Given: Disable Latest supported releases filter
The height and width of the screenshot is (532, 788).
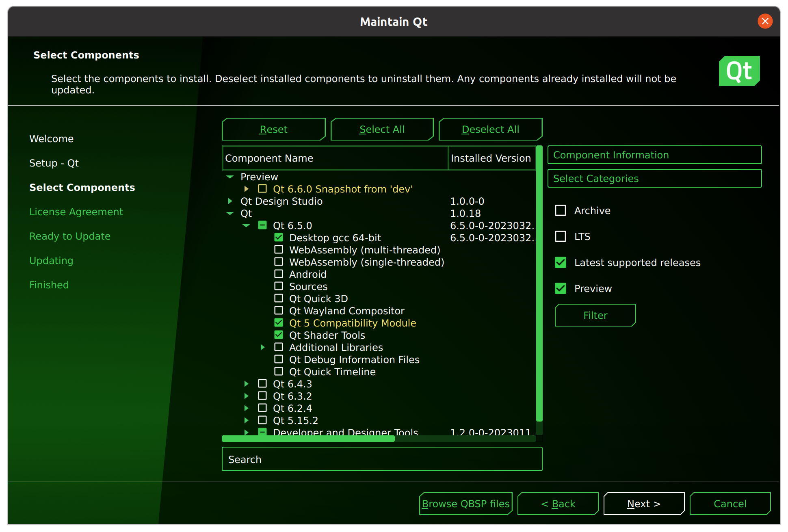Looking at the screenshot, I should pyautogui.click(x=561, y=262).
